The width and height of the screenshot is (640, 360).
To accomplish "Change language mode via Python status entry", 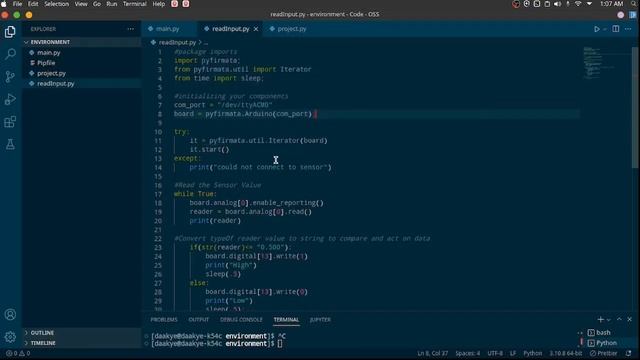I will (533, 353).
